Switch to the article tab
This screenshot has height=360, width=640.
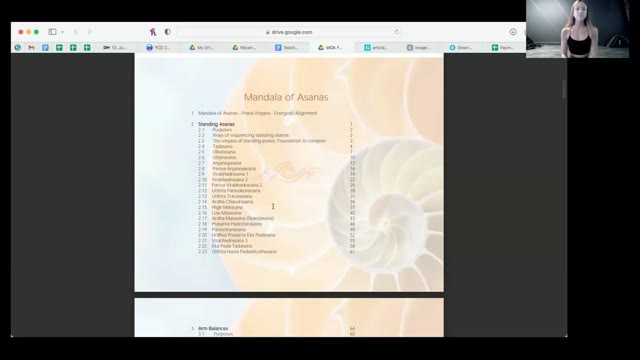click(x=376, y=48)
